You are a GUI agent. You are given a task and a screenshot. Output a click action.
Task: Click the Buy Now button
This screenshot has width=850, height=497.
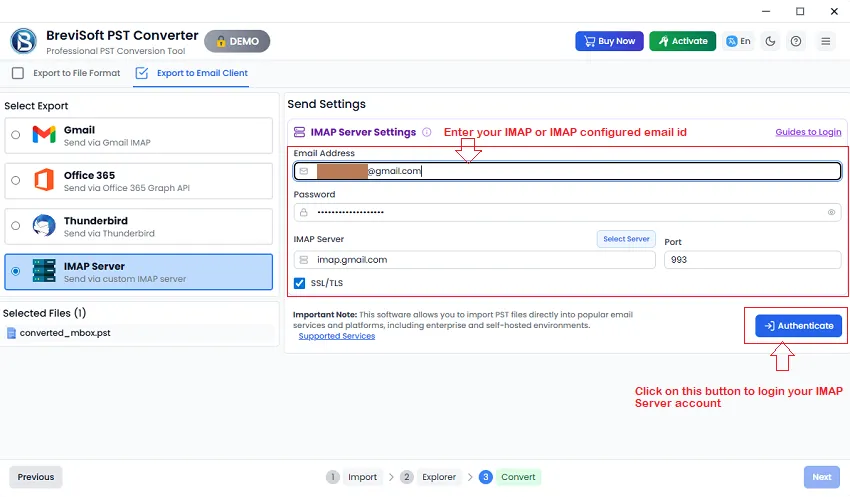click(609, 41)
